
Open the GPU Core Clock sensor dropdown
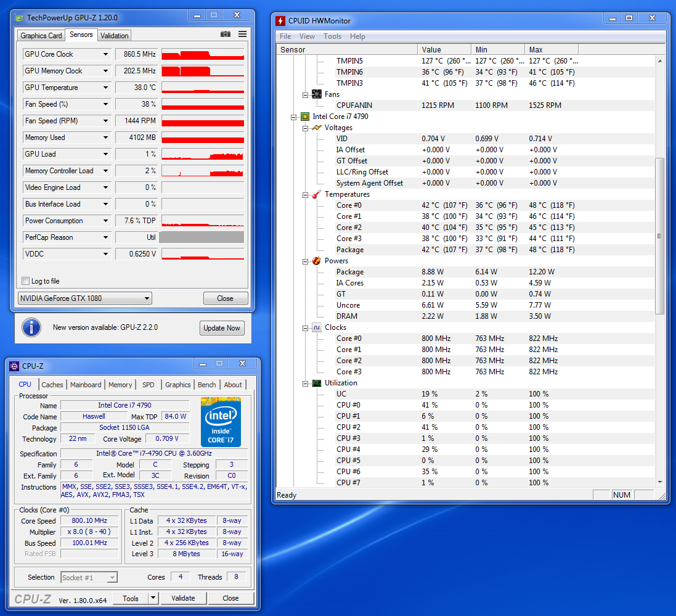coord(105,54)
